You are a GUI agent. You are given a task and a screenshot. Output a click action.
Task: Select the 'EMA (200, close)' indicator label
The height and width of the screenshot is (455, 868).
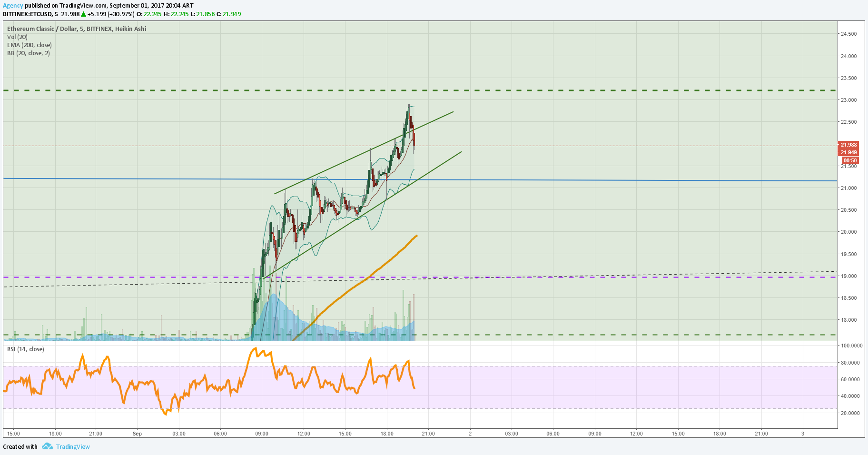pyautogui.click(x=30, y=45)
